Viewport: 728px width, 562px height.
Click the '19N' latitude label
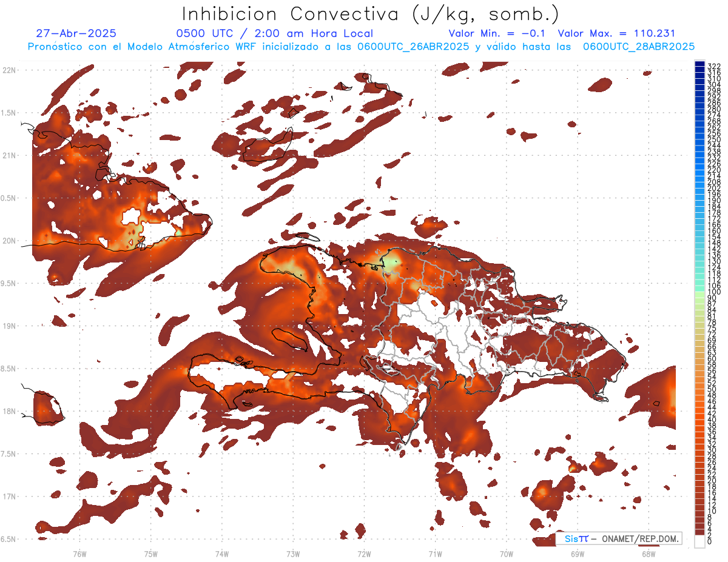[9, 326]
